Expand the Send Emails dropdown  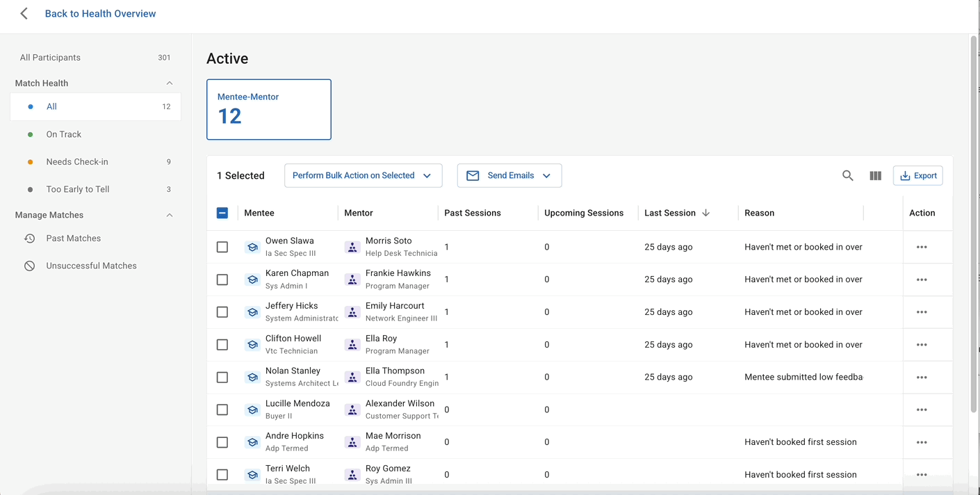point(509,176)
